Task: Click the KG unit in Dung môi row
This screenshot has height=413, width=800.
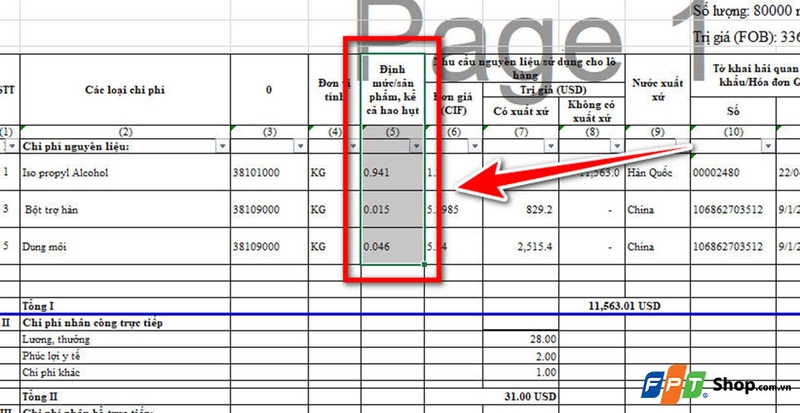Action: (x=335, y=247)
